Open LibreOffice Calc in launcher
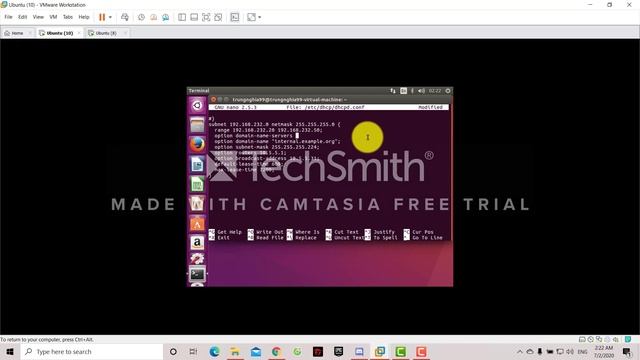Viewport: 640px width, 360px height. 197,184
